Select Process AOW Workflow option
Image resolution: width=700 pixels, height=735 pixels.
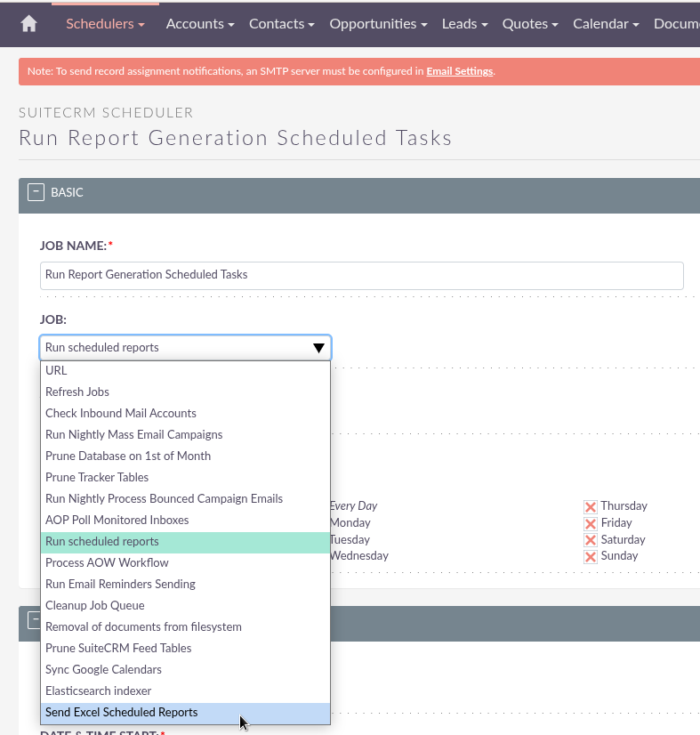point(185,563)
